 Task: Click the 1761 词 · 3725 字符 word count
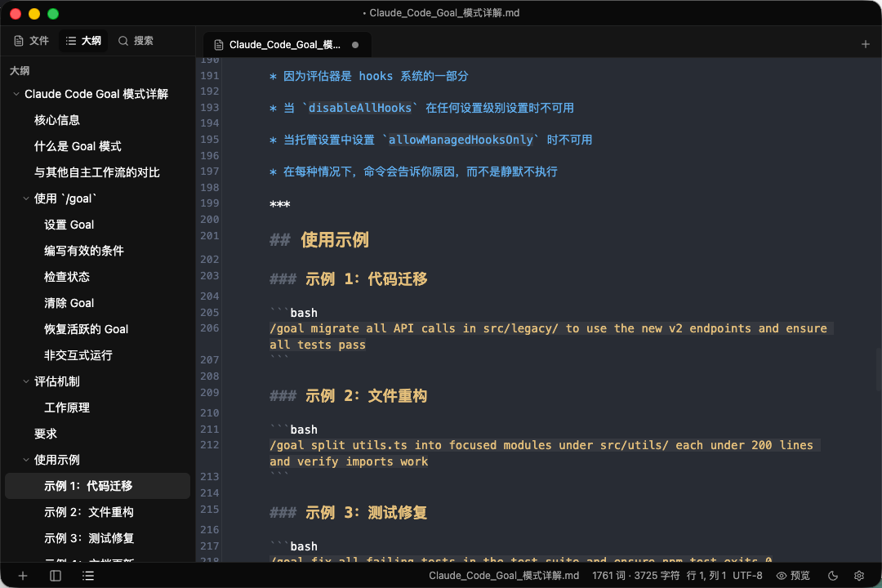636,576
